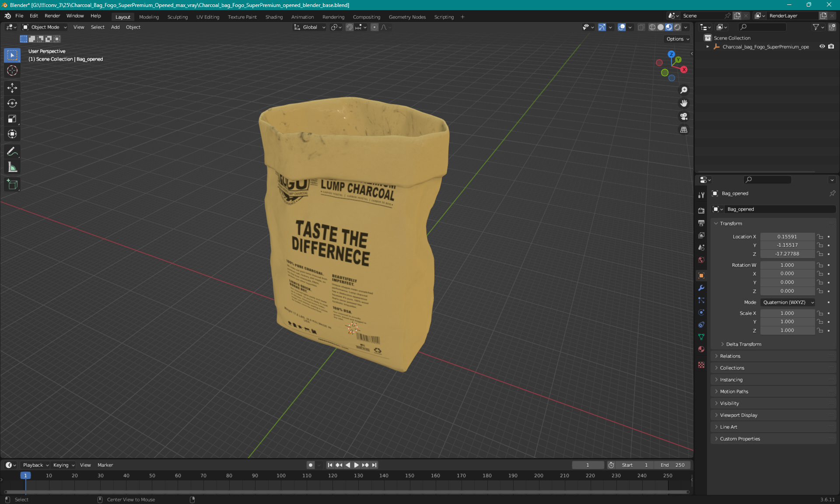The width and height of the screenshot is (840, 504).
Task: Click the Zoom viewport magnifier icon
Action: tap(684, 90)
